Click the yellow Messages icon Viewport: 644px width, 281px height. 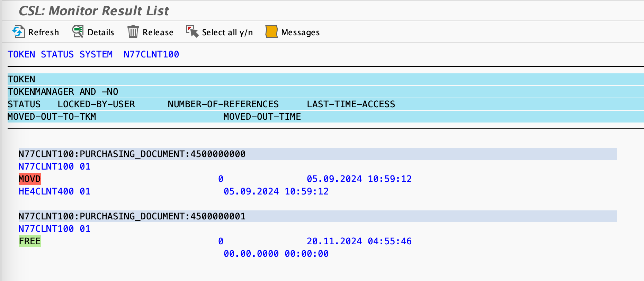pyautogui.click(x=271, y=32)
